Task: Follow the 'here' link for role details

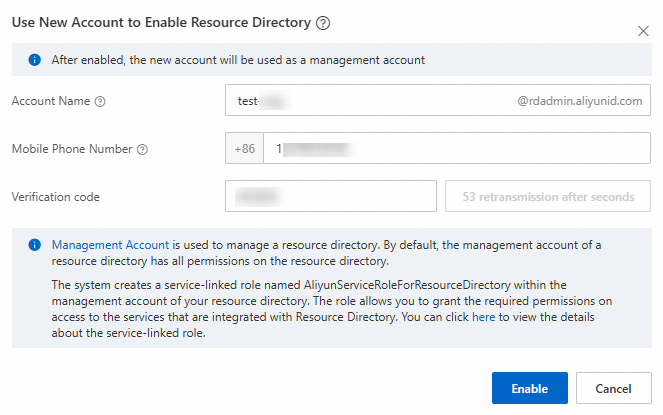Action: tap(483, 317)
